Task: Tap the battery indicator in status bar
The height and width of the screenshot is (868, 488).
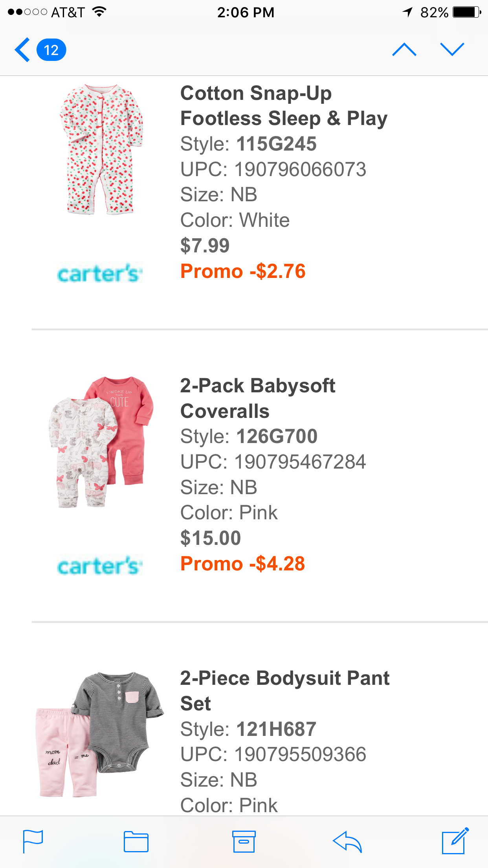Action: [466, 12]
